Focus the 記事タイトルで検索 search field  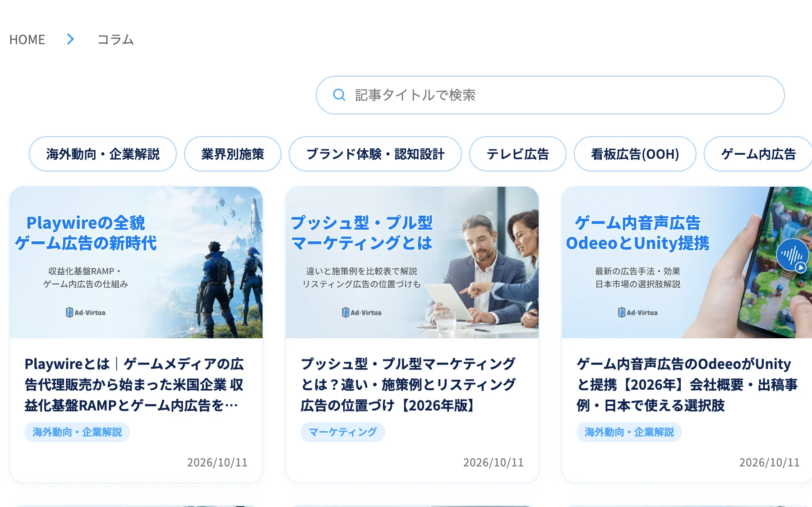550,95
